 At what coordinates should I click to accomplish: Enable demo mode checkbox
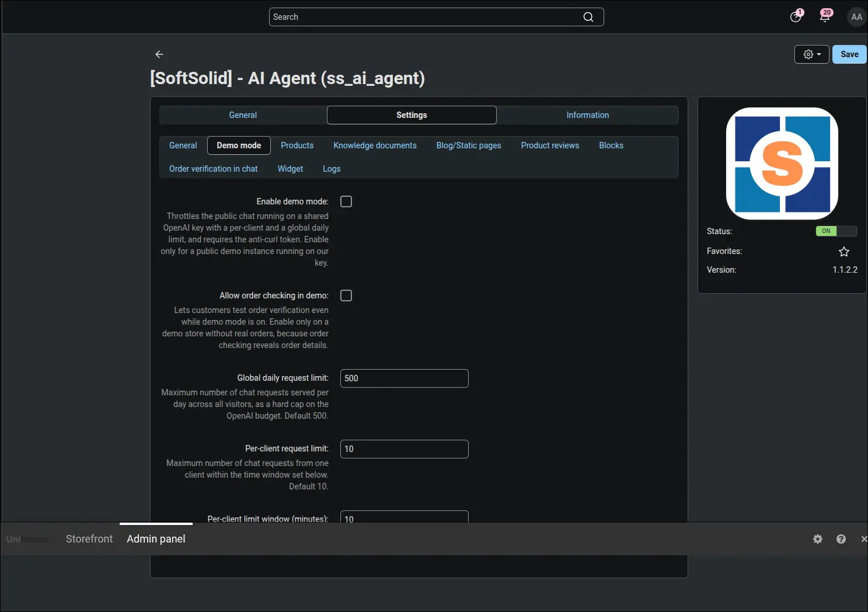pos(346,201)
